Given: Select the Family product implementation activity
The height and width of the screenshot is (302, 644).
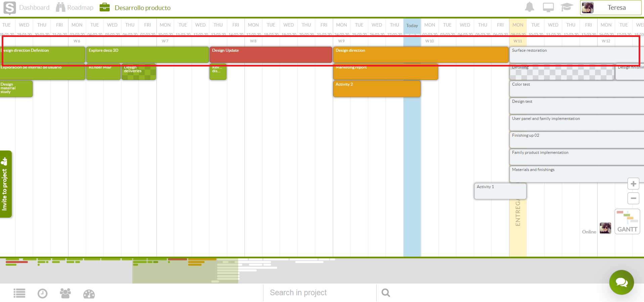Looking at the screenshot, I should (576, 157).
